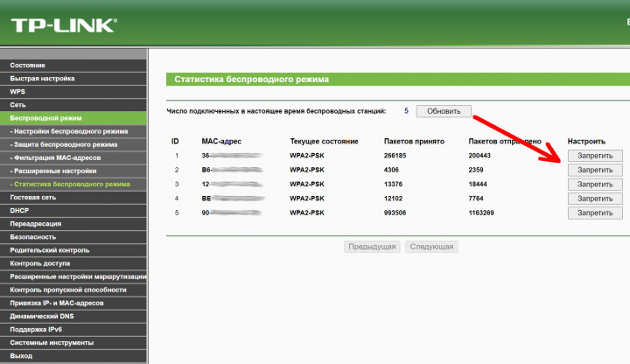630x364 pixels.
Task: Open Родительский контроль in the sidebar
Action: pos(51,250)
